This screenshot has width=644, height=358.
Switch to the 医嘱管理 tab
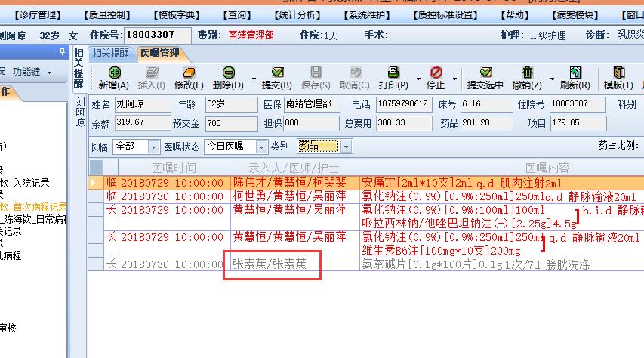pos(160,54)
